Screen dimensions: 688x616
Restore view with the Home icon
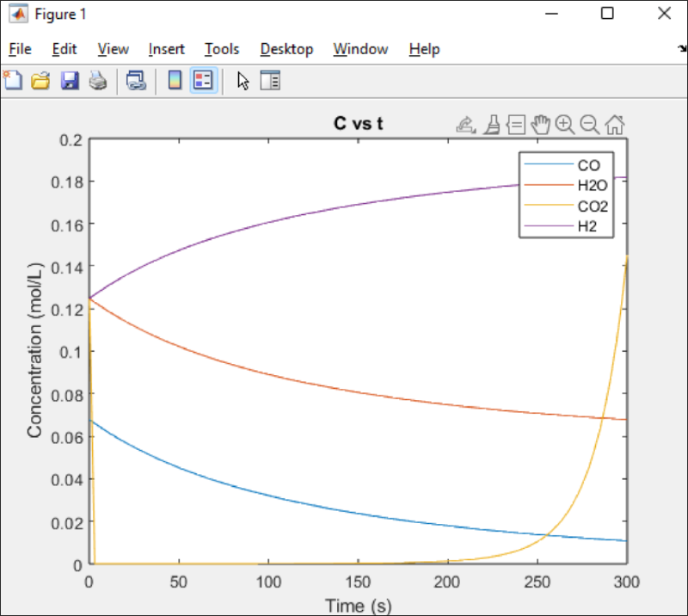(615, 125)
